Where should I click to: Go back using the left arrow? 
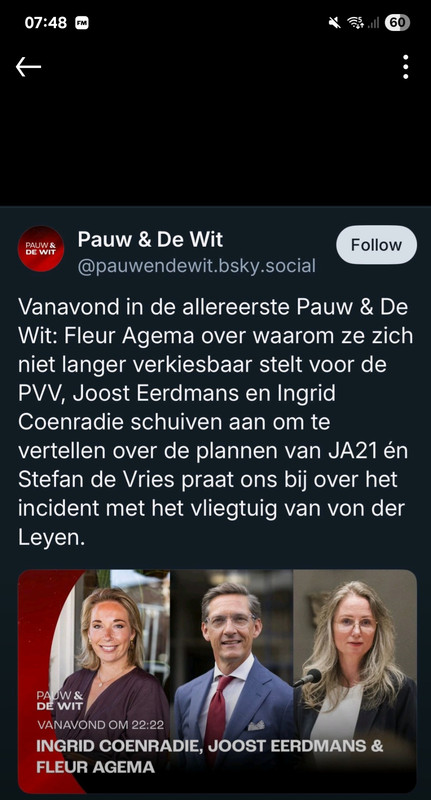pyautogui.click(x=28, y=67)
